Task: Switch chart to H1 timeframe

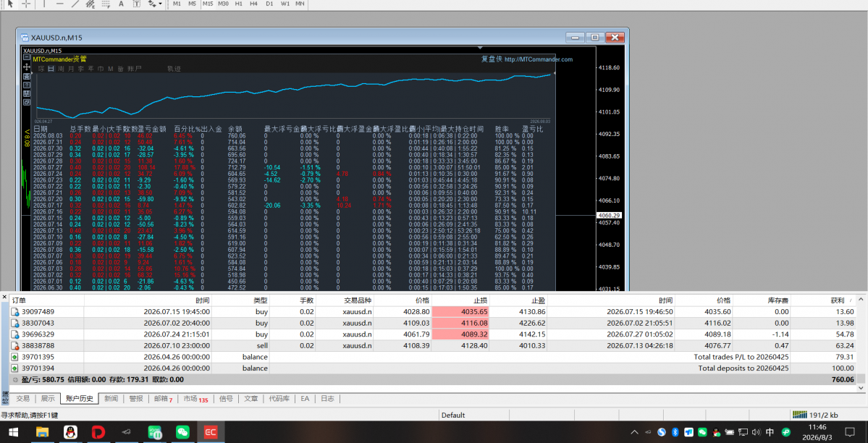Action: (x=239, y=4)
